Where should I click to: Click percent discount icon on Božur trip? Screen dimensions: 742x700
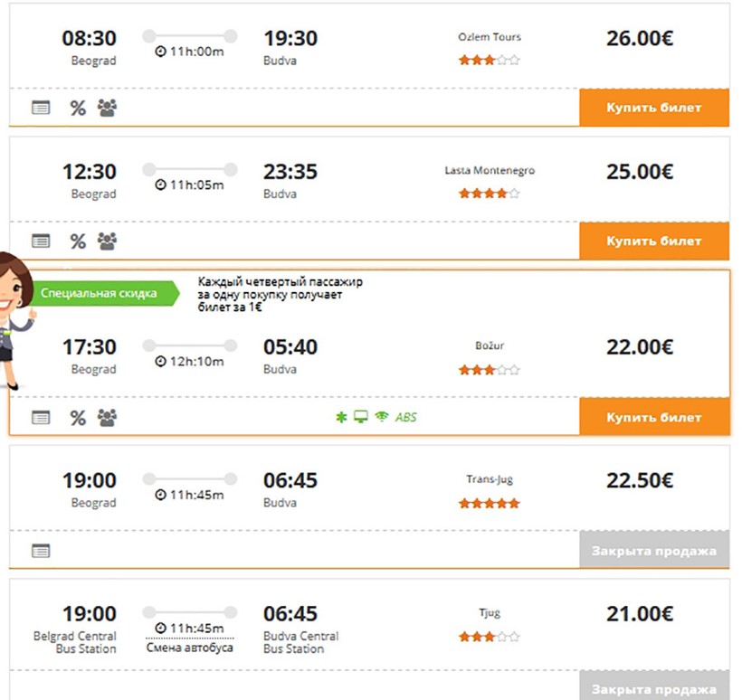(x=78, y=418)
